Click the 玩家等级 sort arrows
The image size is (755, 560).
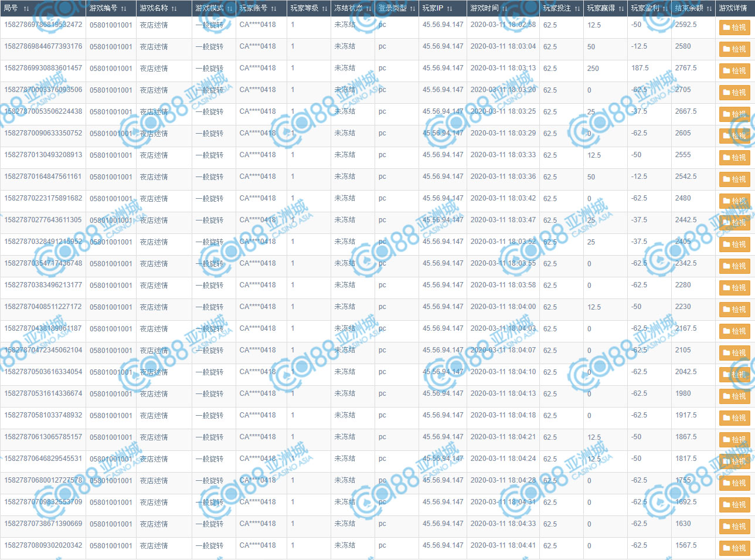(x=325, y=9)
